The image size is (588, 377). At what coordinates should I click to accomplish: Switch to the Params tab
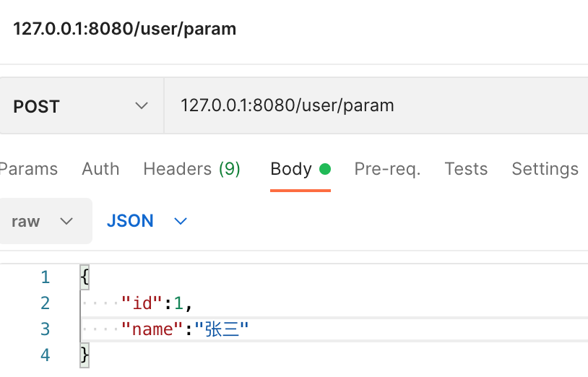coord(28,169)
